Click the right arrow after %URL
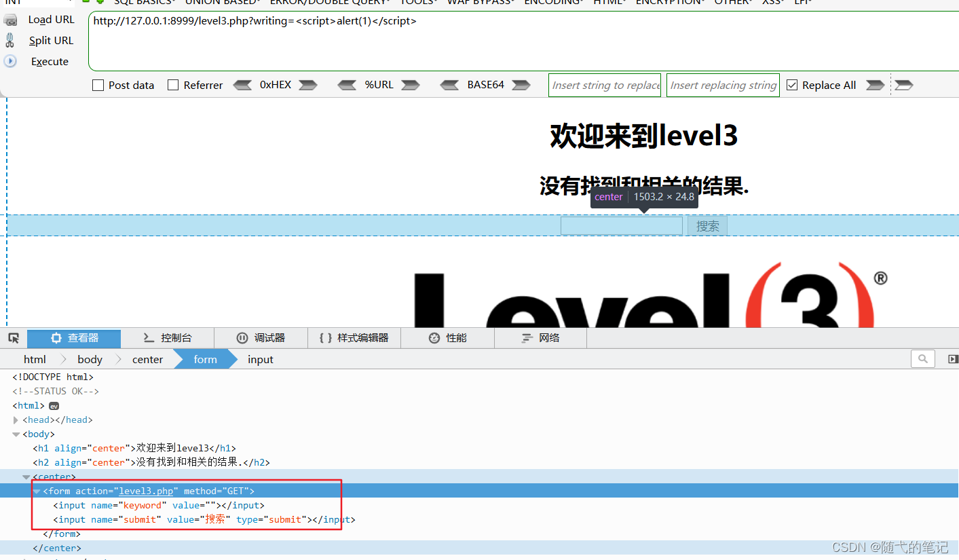Viewport: 959px width, 560px height. 411,85
